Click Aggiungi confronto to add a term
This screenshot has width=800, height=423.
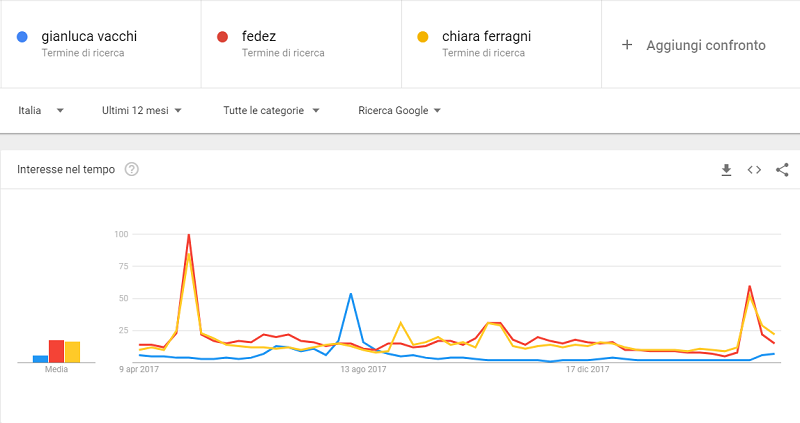click(706, 45)
